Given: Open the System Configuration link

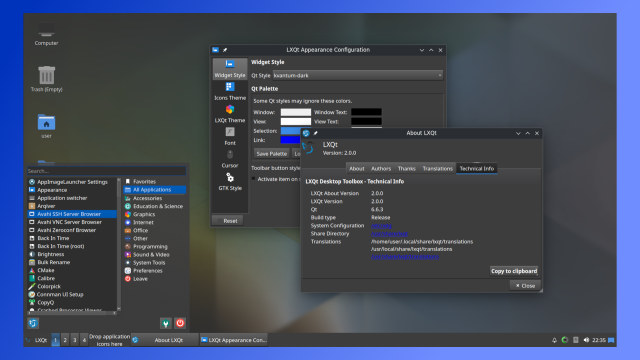Looking at the screenshot, I should (381, 226).
